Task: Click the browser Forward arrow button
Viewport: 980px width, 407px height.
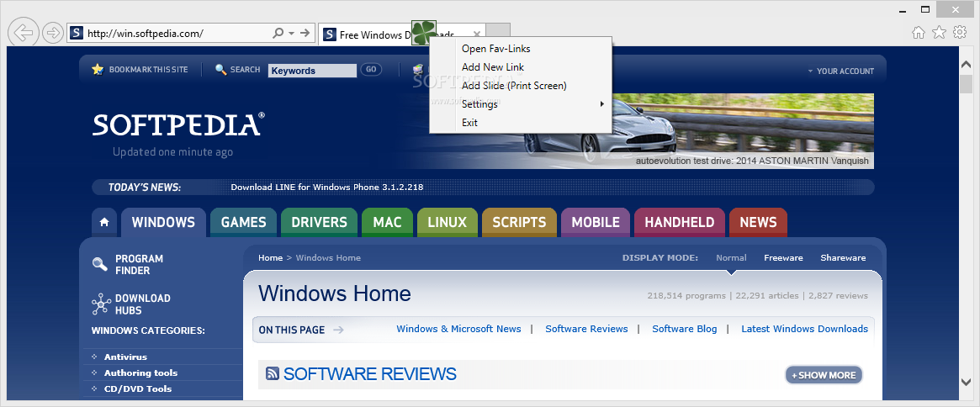Action: [x=53, y=33]
